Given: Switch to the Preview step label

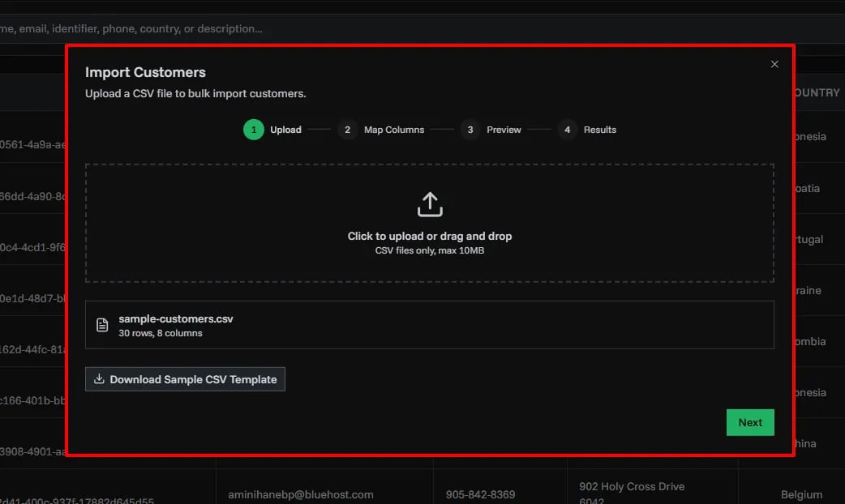Looking at the screenshot, I should (x=504, y=129).
